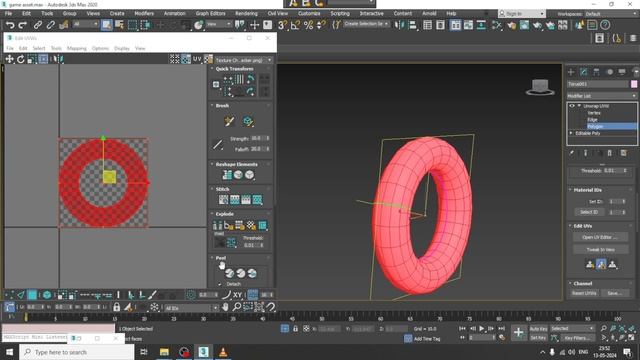640x360 pixels.
Task: Click the Save button in Channel rollout
Action: (615, 293)
